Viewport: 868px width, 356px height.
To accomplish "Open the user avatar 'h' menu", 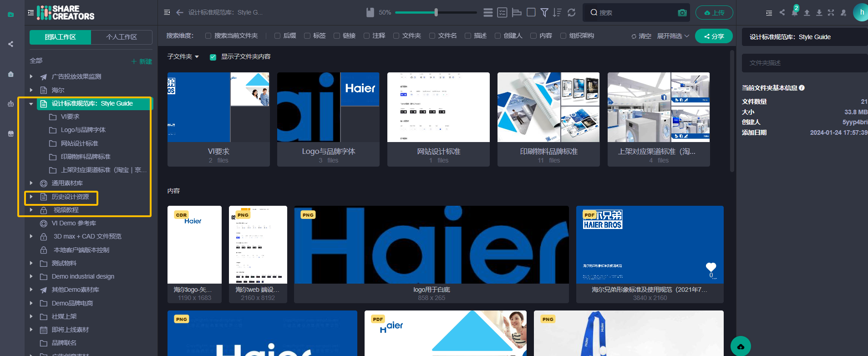I will (x=861, y=12).
